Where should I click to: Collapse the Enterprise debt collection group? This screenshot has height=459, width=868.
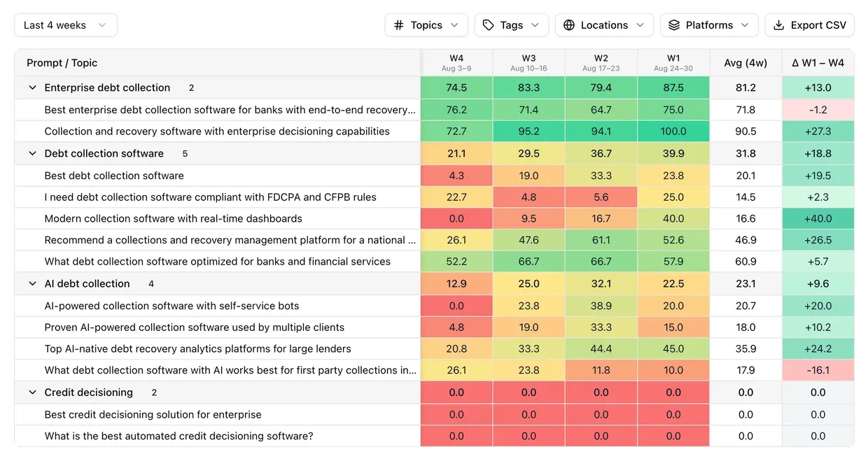[x=32, y=87]
